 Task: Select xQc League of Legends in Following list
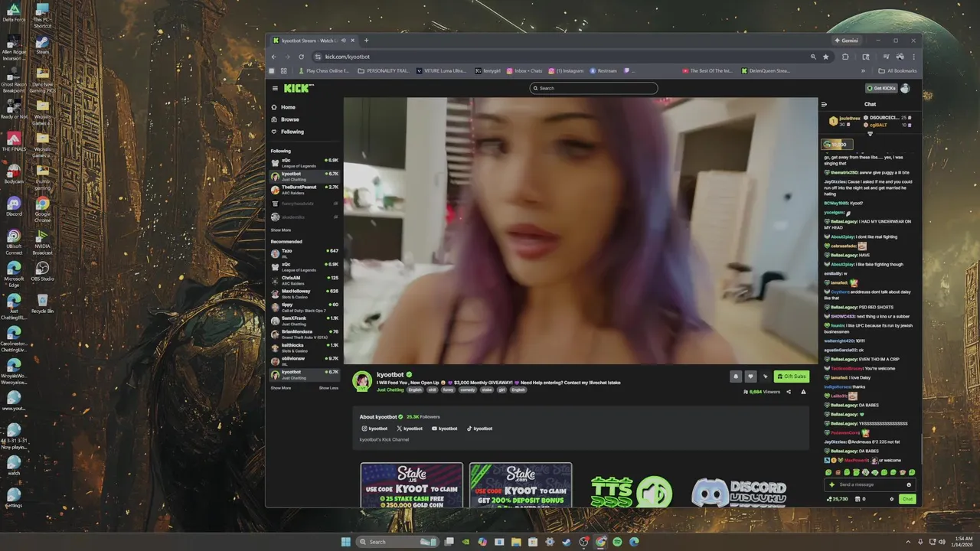click(304, 162)
